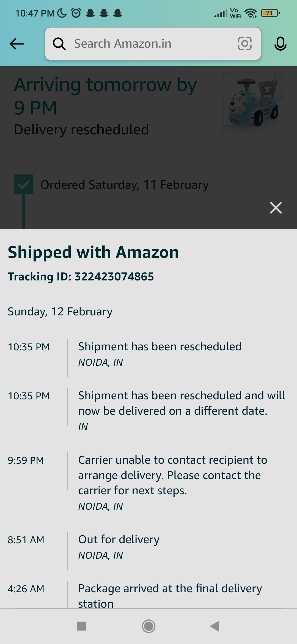Open the toy car product thumbnail
297x644 pixels.
(253, 103)
